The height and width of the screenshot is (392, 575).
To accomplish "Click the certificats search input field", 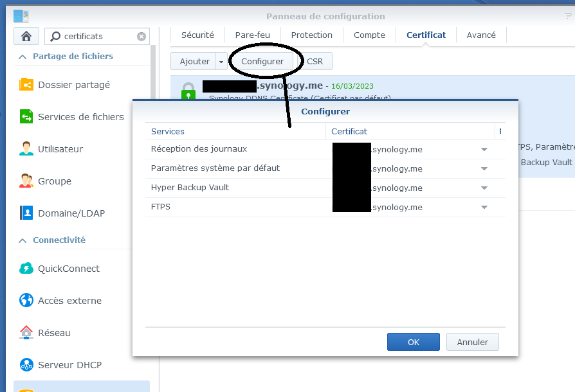I will pyautogui.click(x=97, y=36).
